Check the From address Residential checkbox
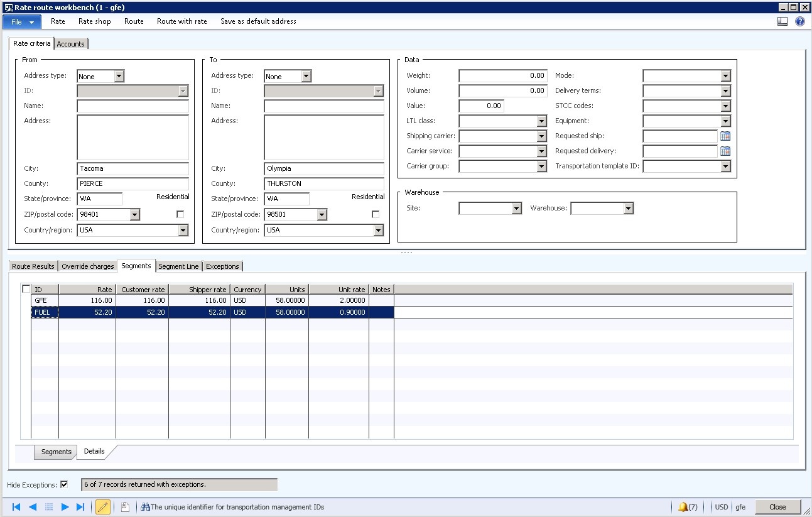 coord(181,214)
